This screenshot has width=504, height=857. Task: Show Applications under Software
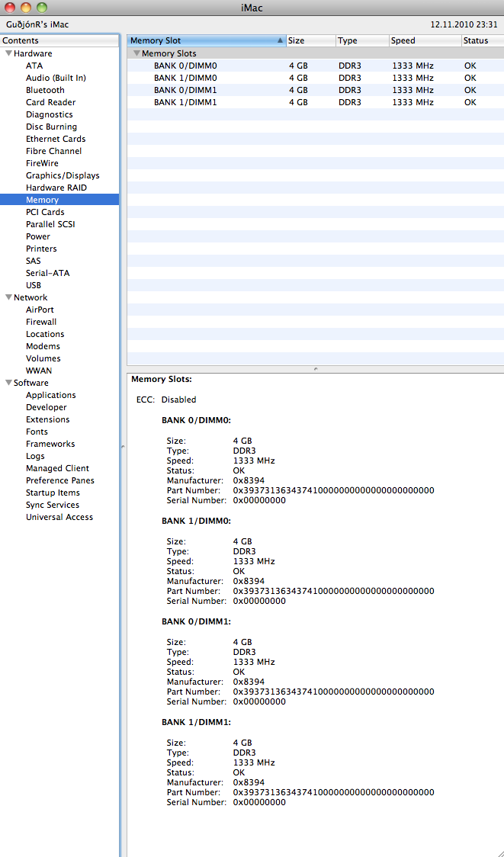pyautogui.click(x=51, y=395)
